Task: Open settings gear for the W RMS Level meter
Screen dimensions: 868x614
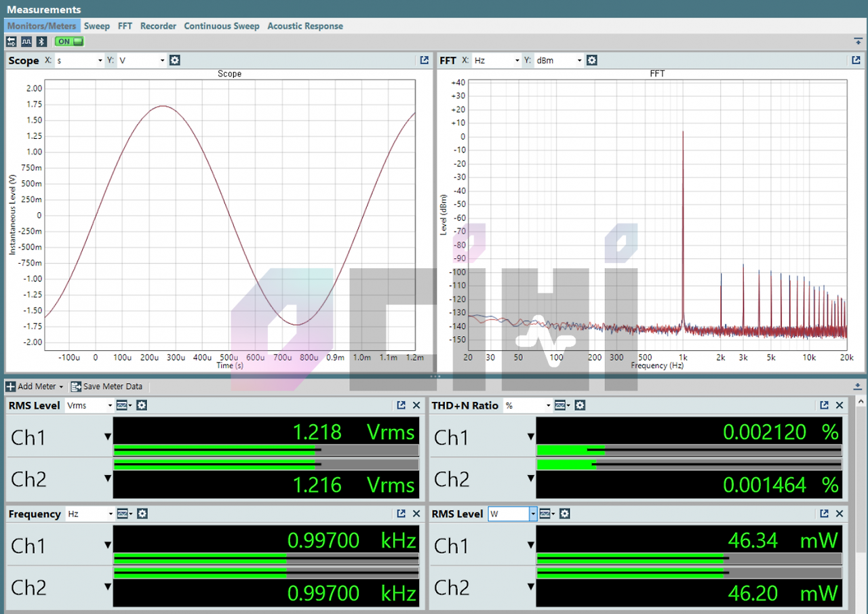Action: (x=564, y=514)
